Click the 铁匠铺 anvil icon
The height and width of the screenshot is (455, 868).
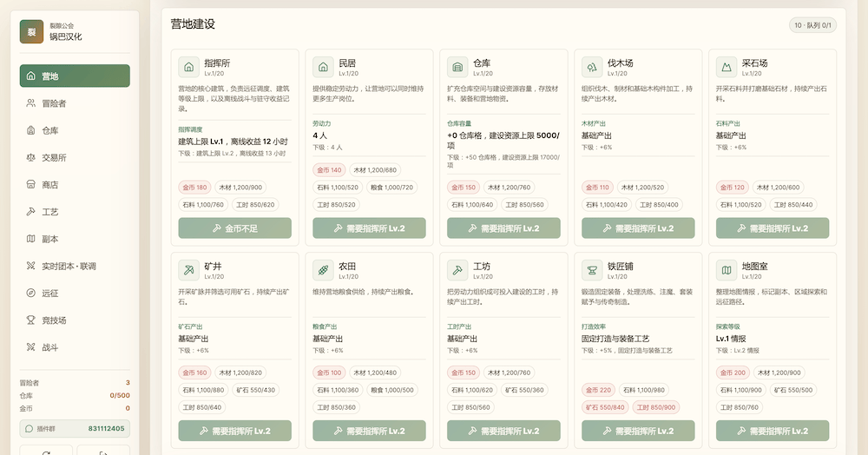click(592, 270)
